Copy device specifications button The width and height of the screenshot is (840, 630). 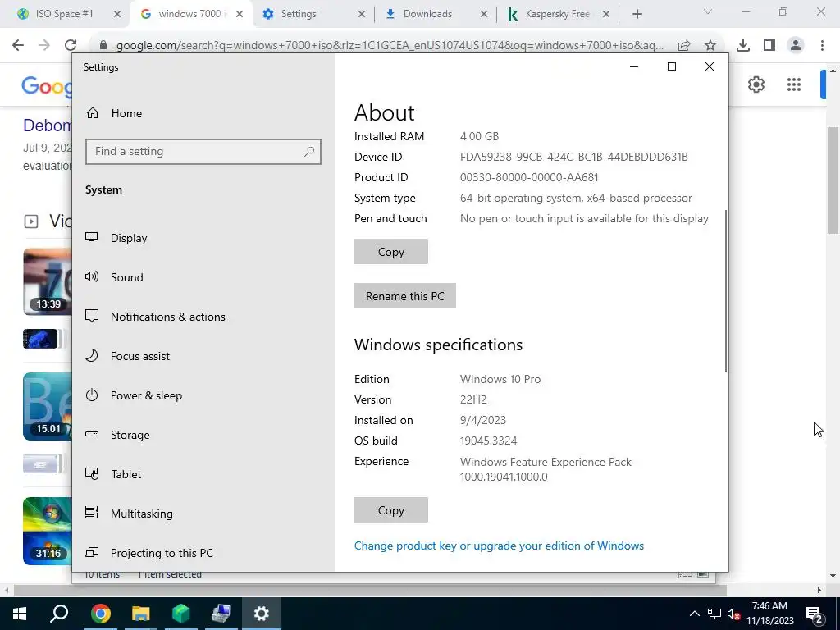391,251
